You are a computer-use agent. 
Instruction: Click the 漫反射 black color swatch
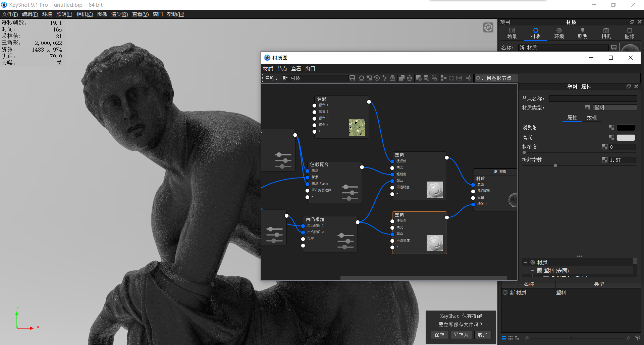[625, 127]
